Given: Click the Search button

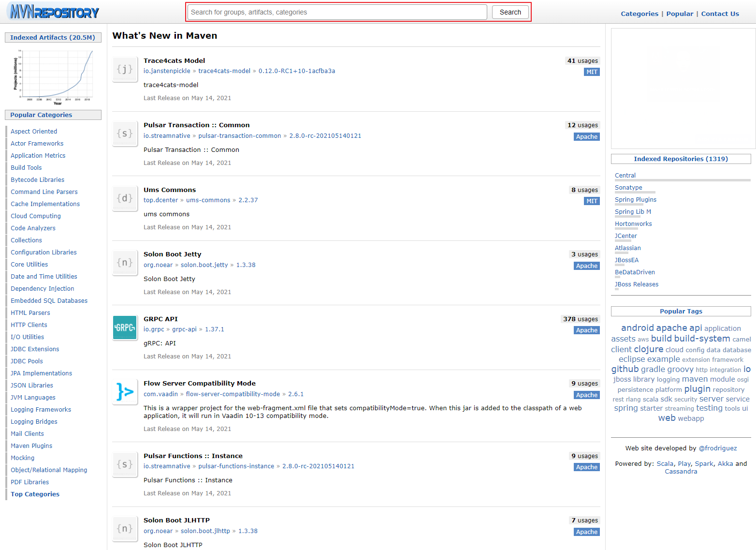Looking at the screenshot, I should click(510, 12).
